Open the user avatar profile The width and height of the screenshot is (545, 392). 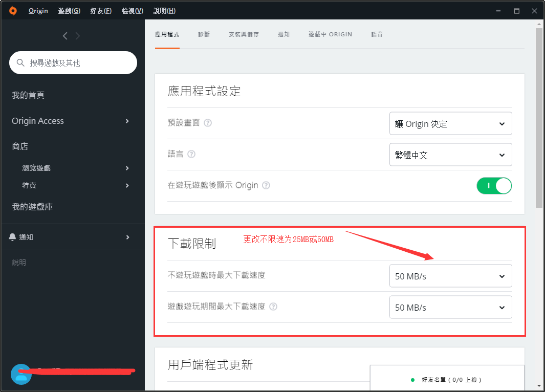point(21,374)
